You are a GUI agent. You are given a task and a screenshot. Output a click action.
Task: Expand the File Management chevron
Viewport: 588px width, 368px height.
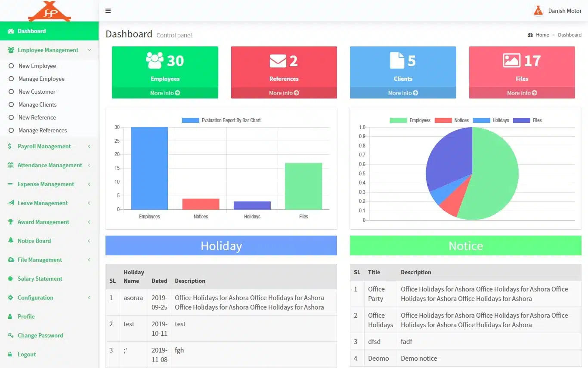pyautogui.click(x=89, y=260)
